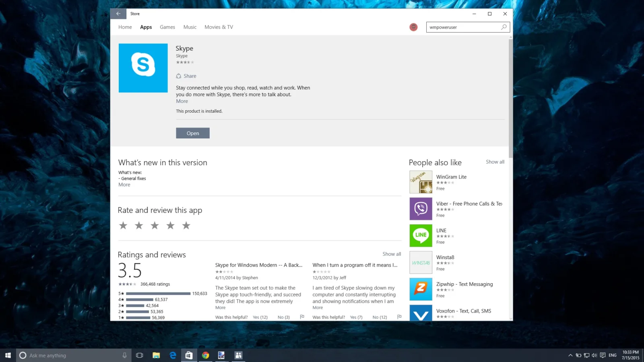The width and height of the screenshot is (644, 362).
Task: Expand What's new with More
Action: point(124,185)
